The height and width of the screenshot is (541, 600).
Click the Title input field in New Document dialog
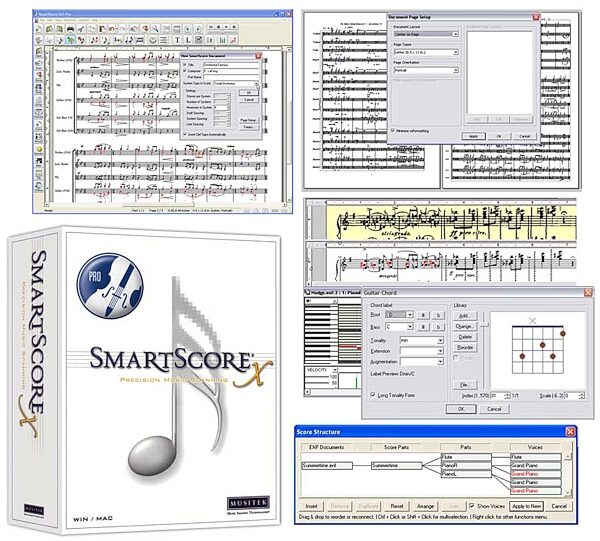[x=231, y=65]
